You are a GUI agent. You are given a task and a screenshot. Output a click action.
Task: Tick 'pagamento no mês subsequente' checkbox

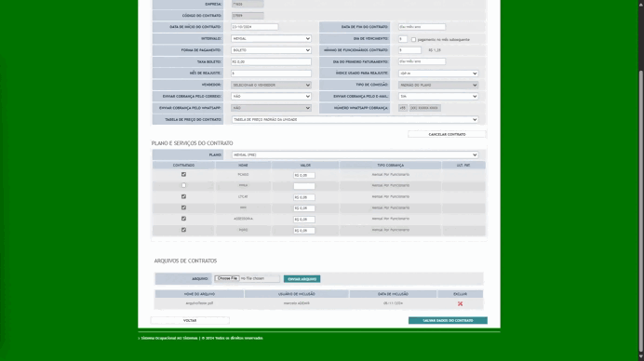[413, 40]
